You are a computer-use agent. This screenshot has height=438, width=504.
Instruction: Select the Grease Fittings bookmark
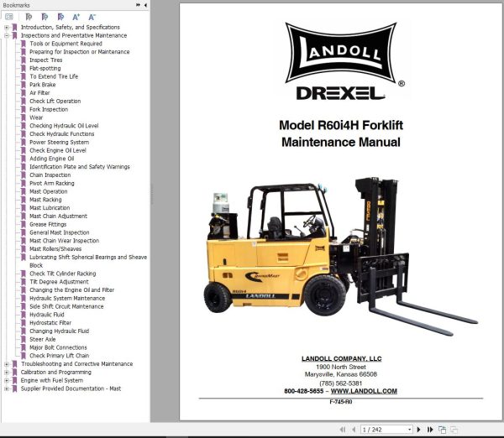48,225
